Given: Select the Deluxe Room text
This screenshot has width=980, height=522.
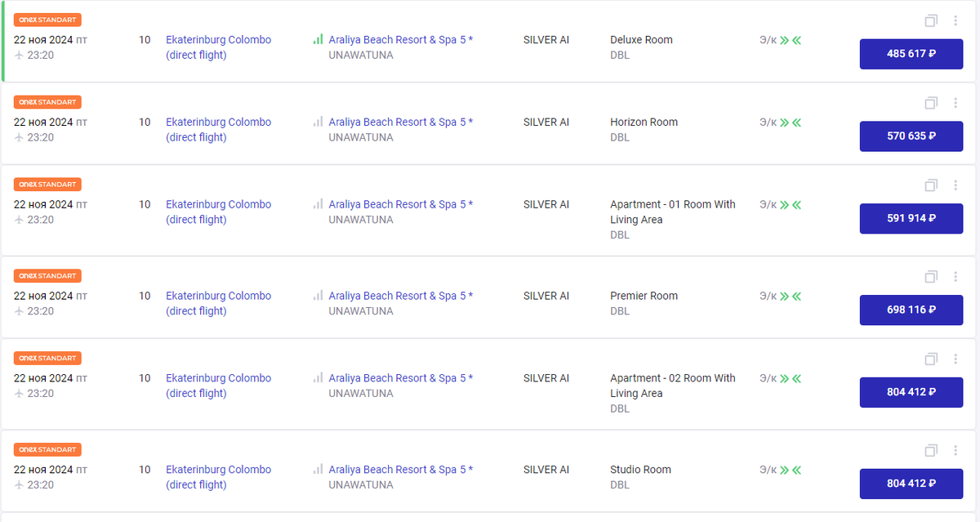Looking at the screenshot, I should [x=642, y=39].
